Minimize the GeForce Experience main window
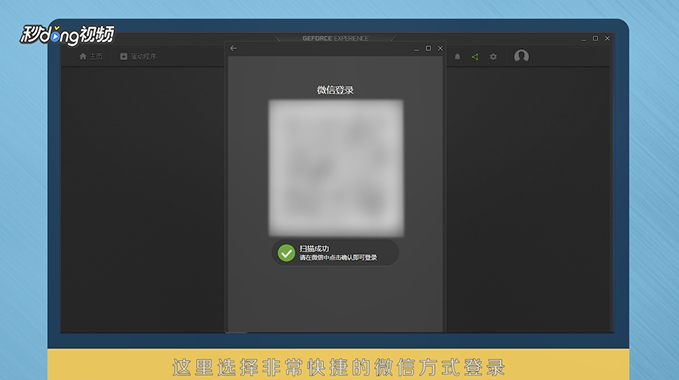This screenshot has height=380, width=679. (583, 39)
